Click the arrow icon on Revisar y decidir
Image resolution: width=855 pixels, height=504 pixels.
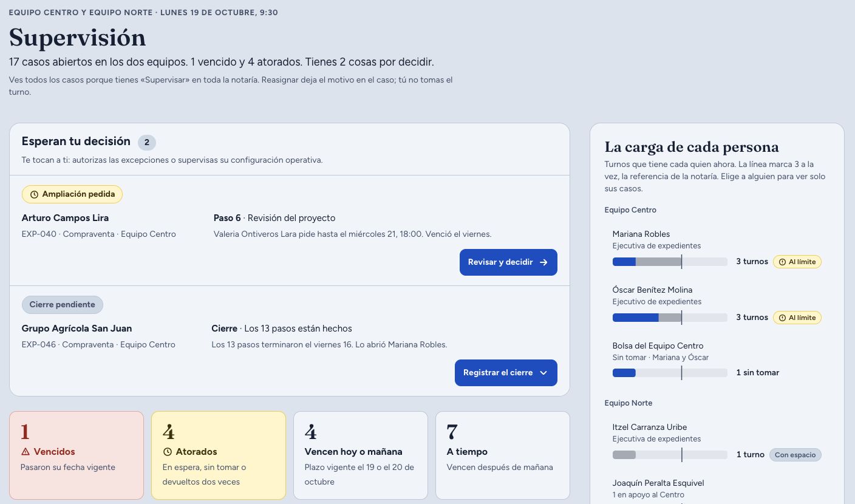[x=544, y=262]
